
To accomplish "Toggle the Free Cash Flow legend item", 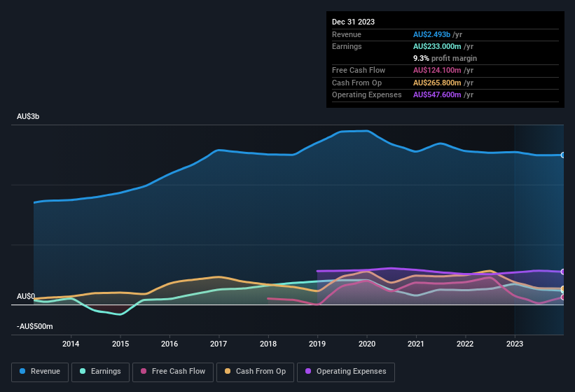I will 172,372.
